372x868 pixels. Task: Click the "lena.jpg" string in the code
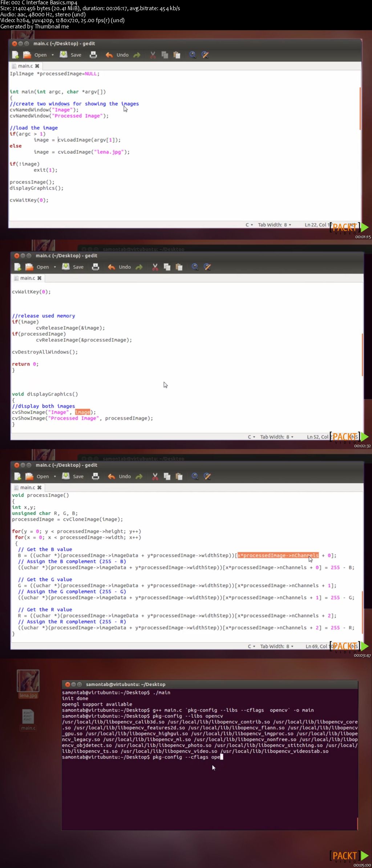tap(109, 152)
